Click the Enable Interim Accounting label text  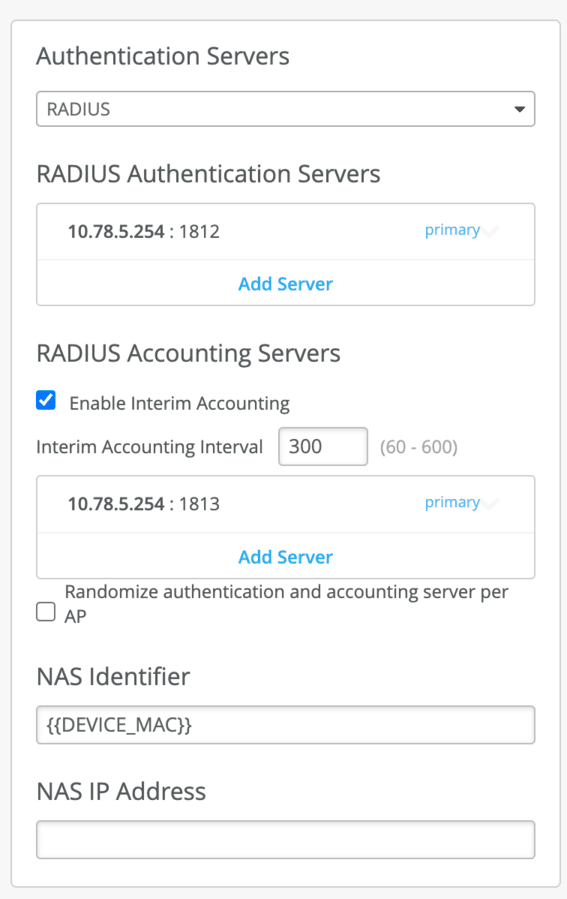pyautogui.click(x=179, y=403)
